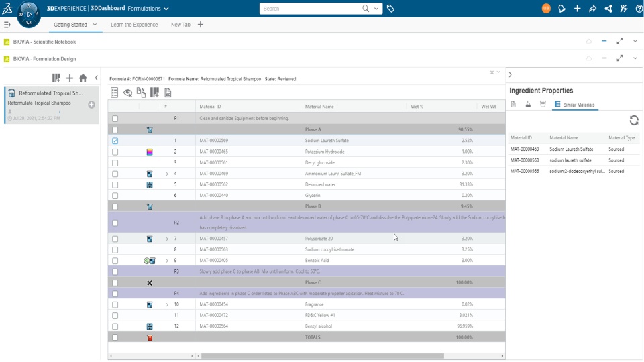This screenshot has height=362, width=644.
Task: Check the Polysorbate 20 row checkbox
Action: click(115, 239)
